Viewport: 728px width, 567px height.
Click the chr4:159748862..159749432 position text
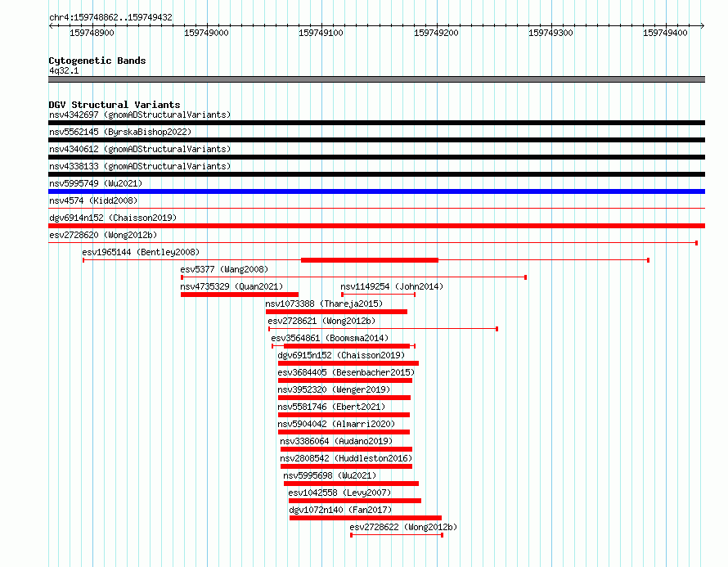click(110, 17)
